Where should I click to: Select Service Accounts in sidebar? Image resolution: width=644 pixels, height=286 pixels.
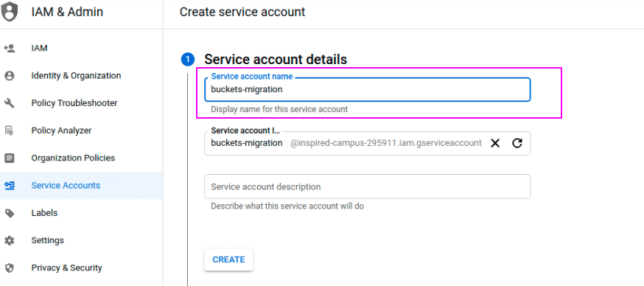[x=81, y=186]
